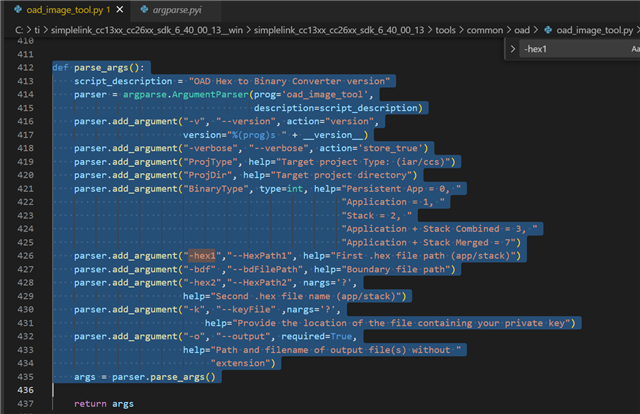Open the 'C:' breadcrumb segment

pos(19,30)
